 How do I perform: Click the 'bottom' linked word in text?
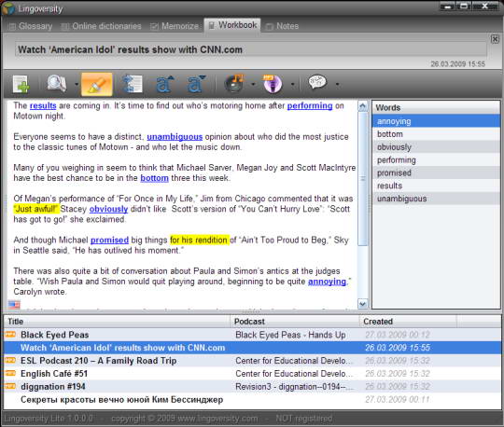point(154,178)
